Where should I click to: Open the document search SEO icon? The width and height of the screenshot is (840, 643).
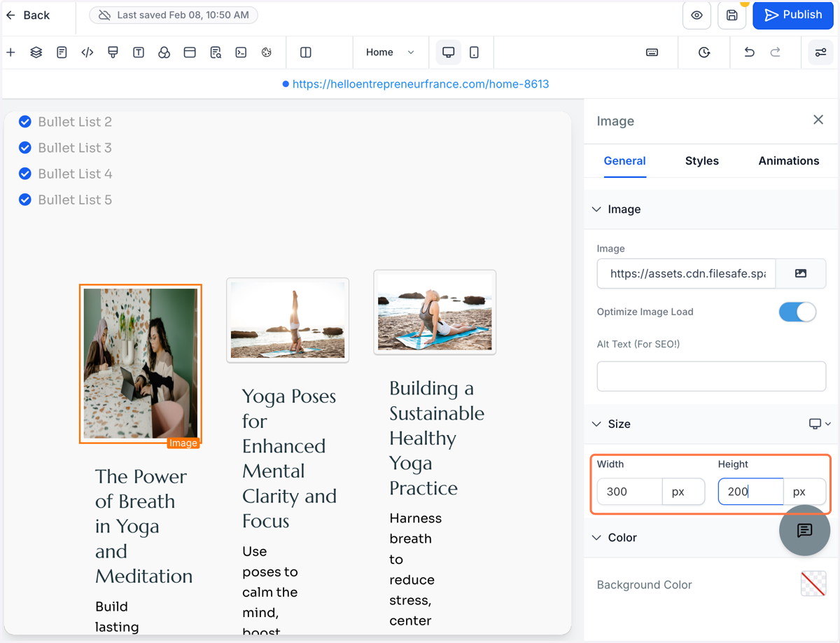(216, 53)
